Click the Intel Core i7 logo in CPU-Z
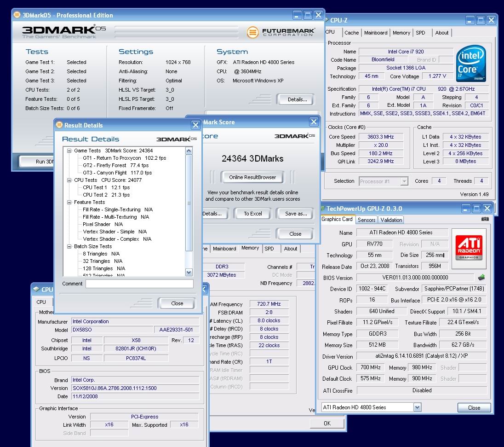The image size is (504, 447). click(470, 63)
